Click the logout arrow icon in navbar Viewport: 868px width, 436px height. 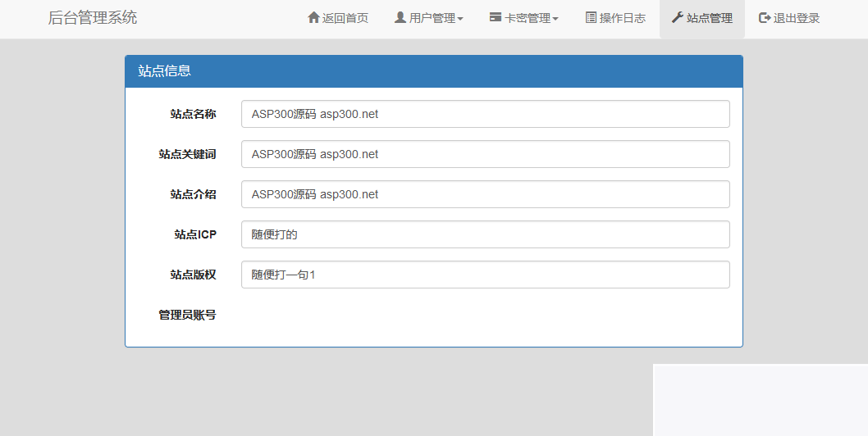[x=765, y=17]
